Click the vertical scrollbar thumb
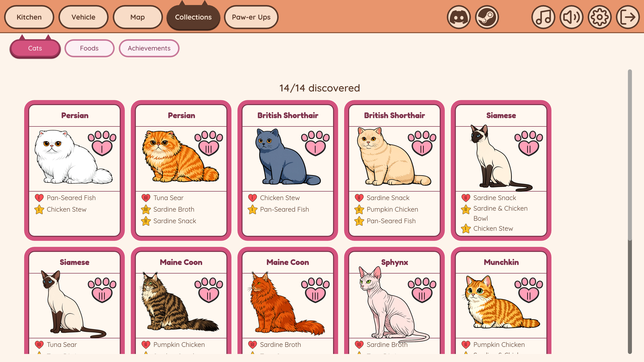The width and height of the screenshot is (644, 362). click(x=630, y=155)
